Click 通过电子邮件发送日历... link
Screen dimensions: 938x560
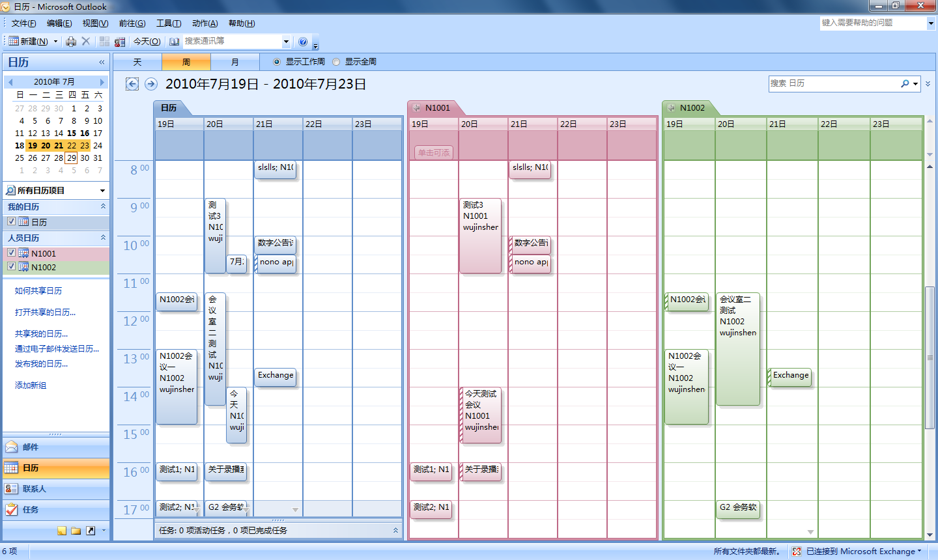point(57,349)
